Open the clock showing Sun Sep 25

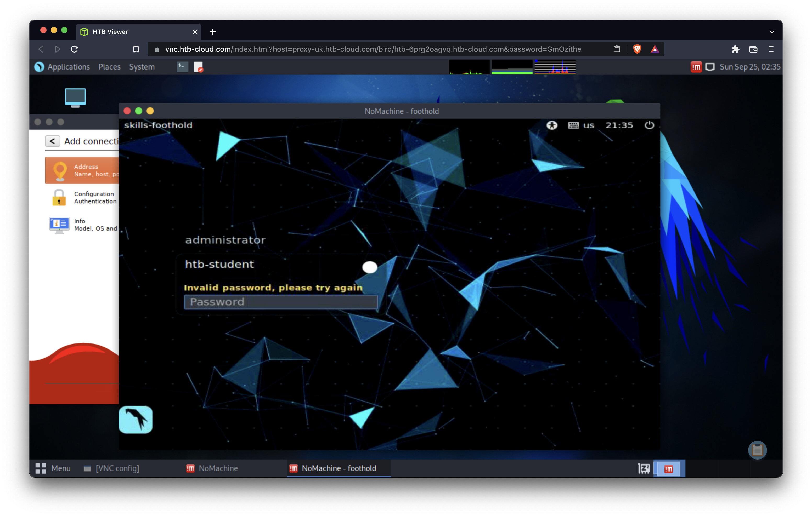[750, 67]
